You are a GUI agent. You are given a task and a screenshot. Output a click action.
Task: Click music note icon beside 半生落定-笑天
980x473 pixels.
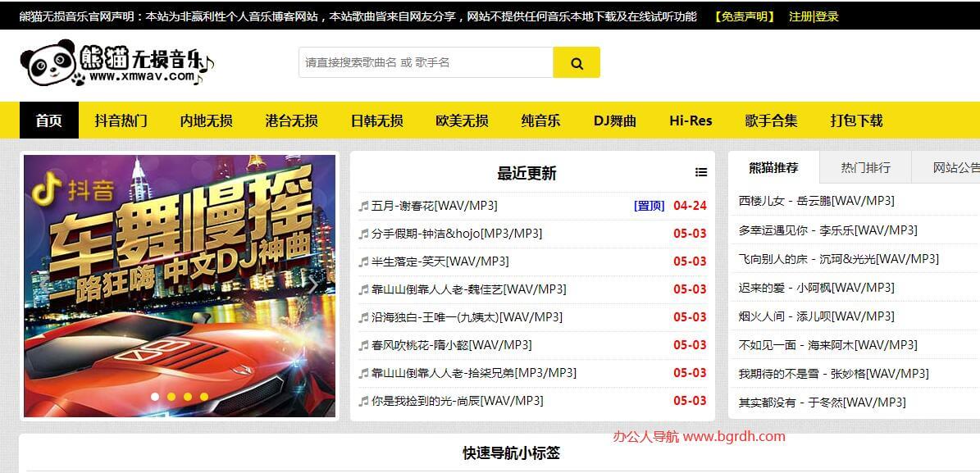(x=363, y=262)
